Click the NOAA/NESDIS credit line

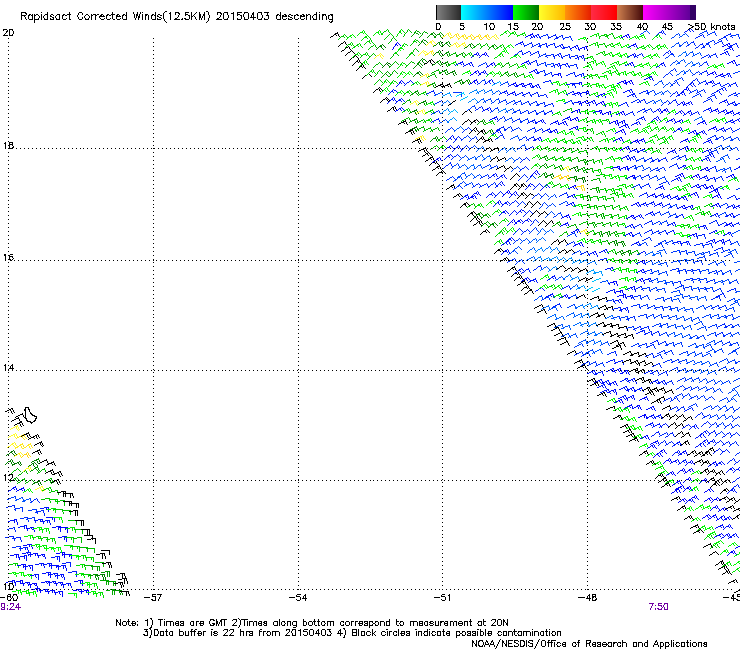click(589, 644)
